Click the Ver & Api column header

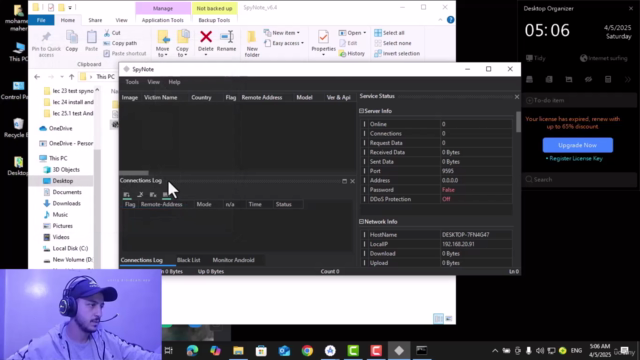pyautogui.click(x=338, y=98)
